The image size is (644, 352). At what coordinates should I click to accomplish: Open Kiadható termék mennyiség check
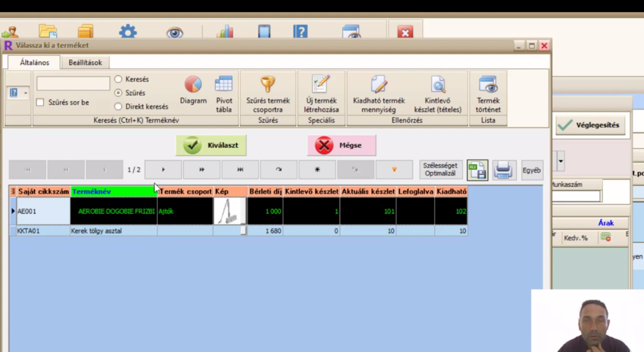379,84
